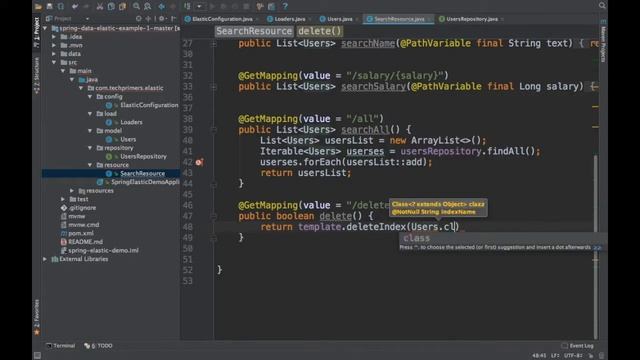Switch to Users.java tab
This screenshot has height=360, width=640.
[x=340, y=19]
